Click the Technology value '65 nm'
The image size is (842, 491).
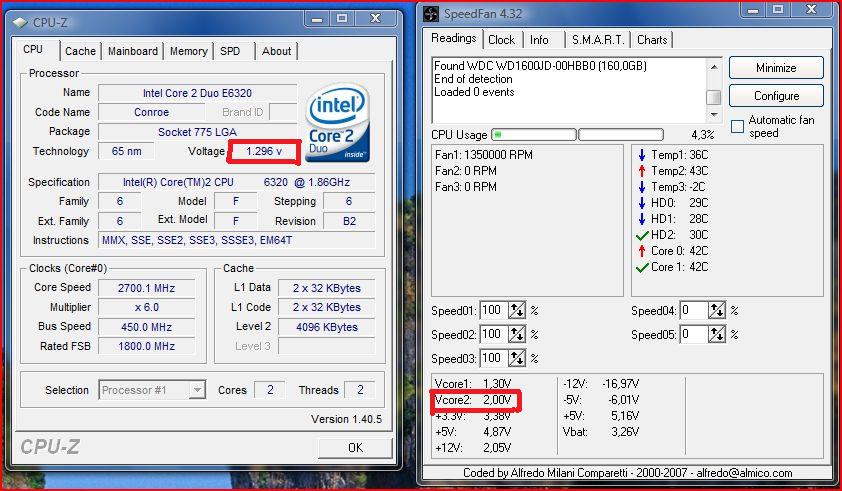coord(127,151)
